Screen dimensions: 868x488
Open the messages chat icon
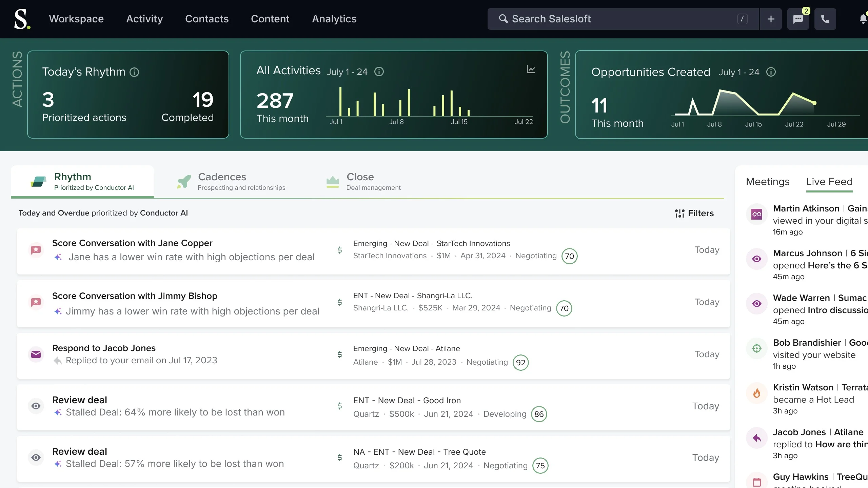tap(798, 19)
